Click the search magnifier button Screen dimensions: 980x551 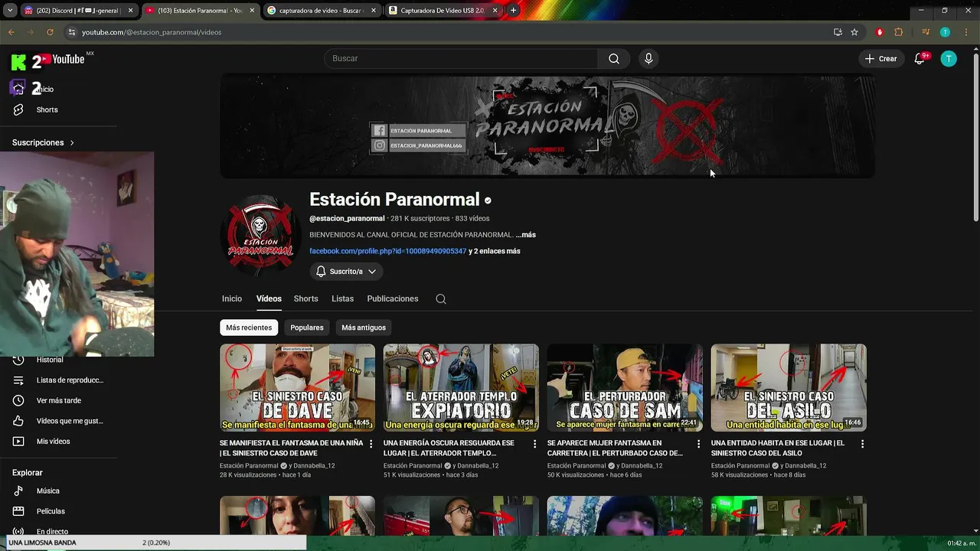tap(614, 59)
